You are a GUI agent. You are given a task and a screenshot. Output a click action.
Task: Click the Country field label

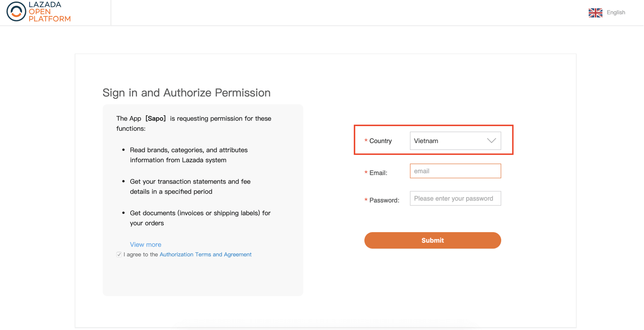click(x=380, y=141)
